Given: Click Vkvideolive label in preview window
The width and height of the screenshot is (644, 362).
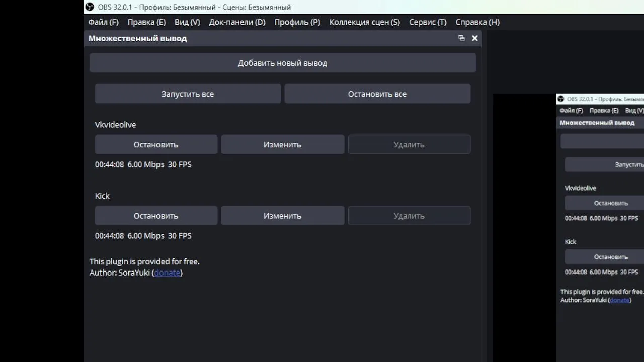Looking at the screenshot, I should tap(580, 188).
